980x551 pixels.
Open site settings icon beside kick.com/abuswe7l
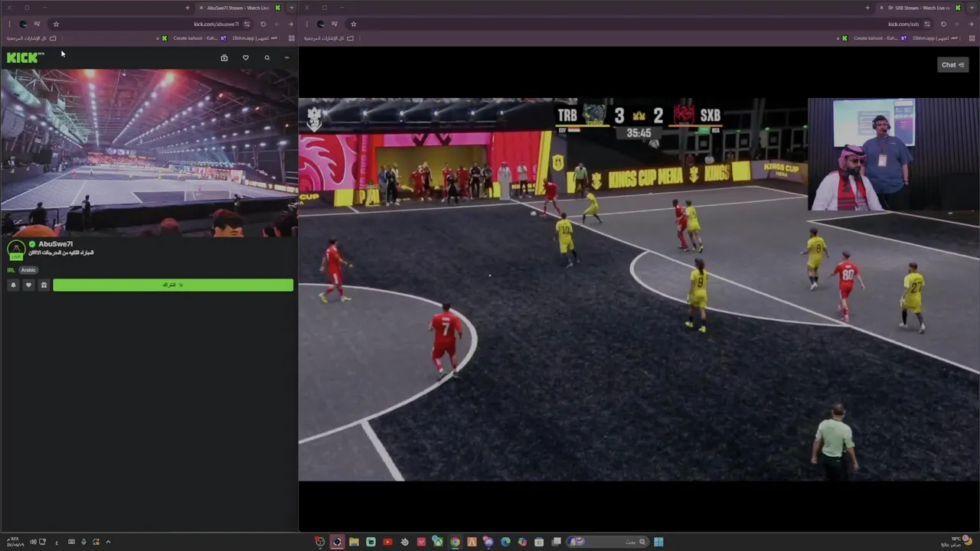247,24
